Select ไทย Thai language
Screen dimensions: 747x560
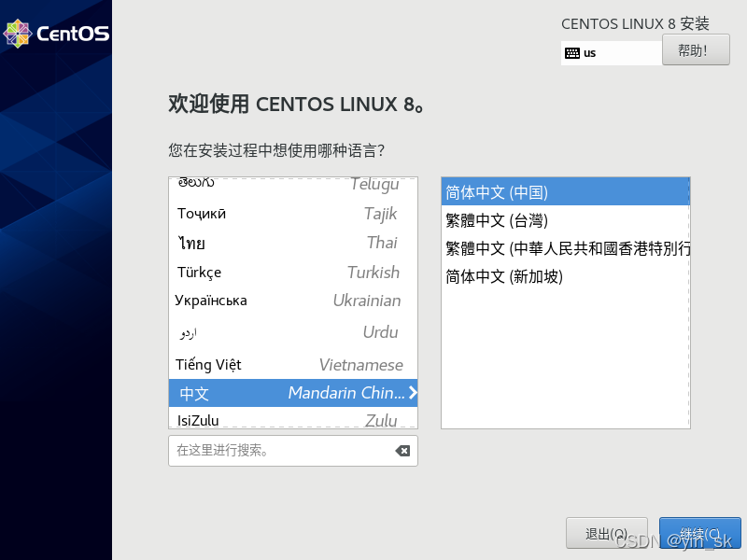tap(293, 243)
